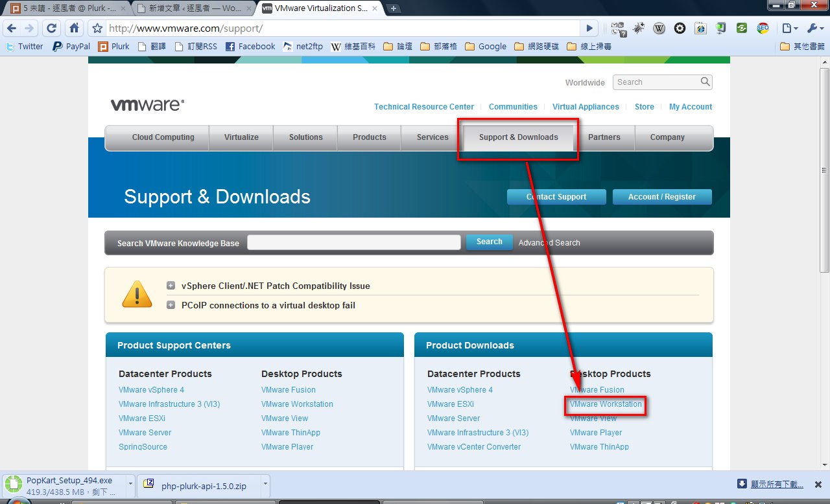Bookmark this page with the star icon
Image resolution: width=830 pixels, height=504 pixels.
coord(97,29)
